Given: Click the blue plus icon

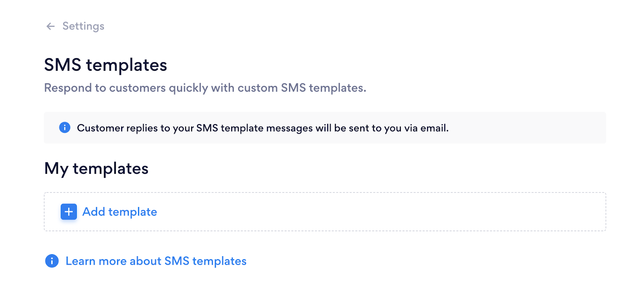Looking at the screenshot, I should pyautogui.click(x=69, y=212).
